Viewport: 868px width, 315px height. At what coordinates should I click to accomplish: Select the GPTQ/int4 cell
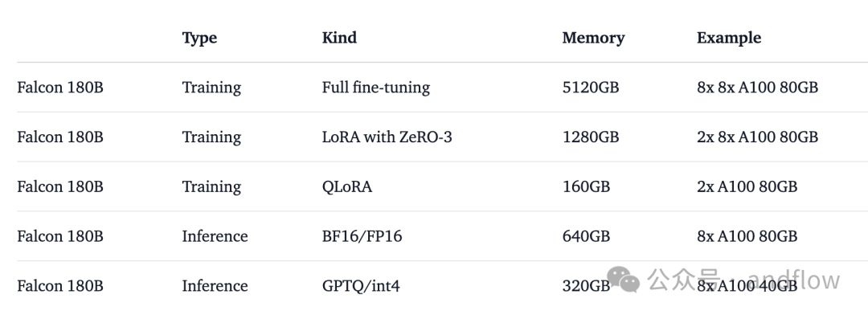(x=361, y=286)
